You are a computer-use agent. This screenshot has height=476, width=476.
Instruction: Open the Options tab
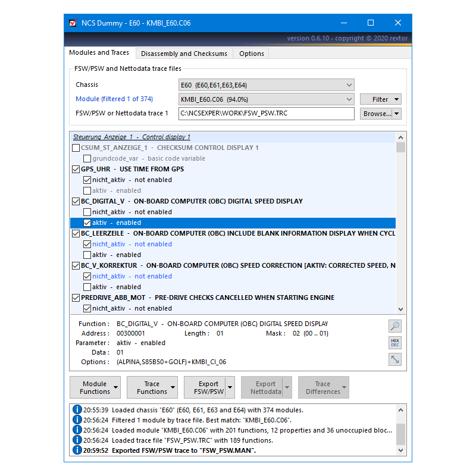[x=251, y=54]
